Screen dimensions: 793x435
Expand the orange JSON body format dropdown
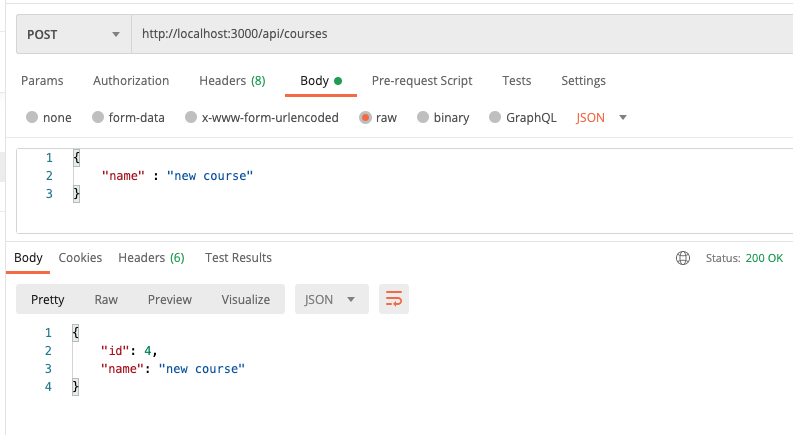click(x=601, y=118)
